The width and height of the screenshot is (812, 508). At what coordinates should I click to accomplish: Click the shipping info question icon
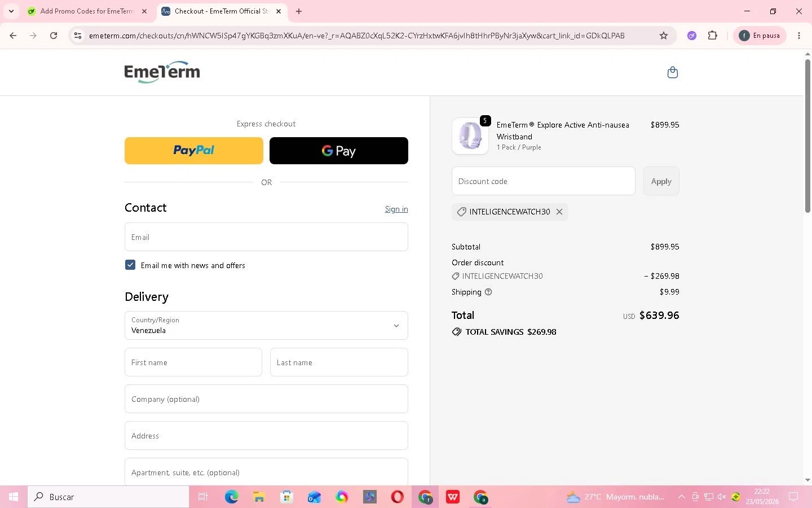pos(488,292)
